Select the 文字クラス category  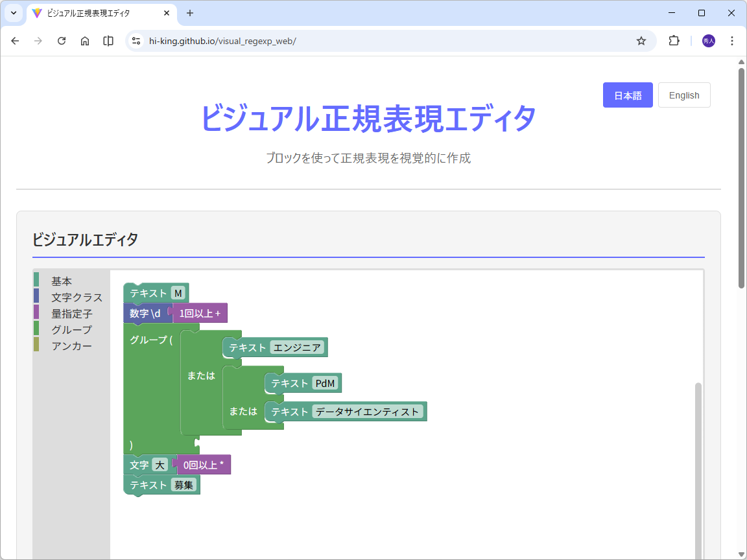pos(76,297)
